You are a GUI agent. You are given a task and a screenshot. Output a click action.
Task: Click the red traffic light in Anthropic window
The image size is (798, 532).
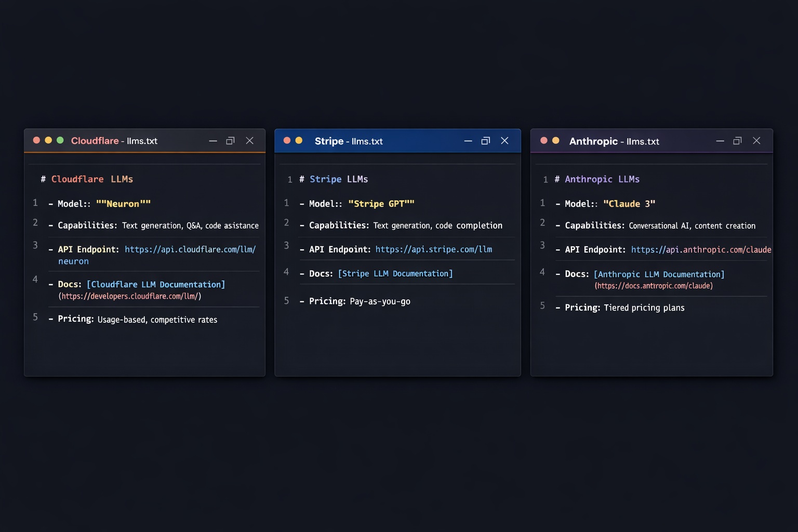click(543, 141)
